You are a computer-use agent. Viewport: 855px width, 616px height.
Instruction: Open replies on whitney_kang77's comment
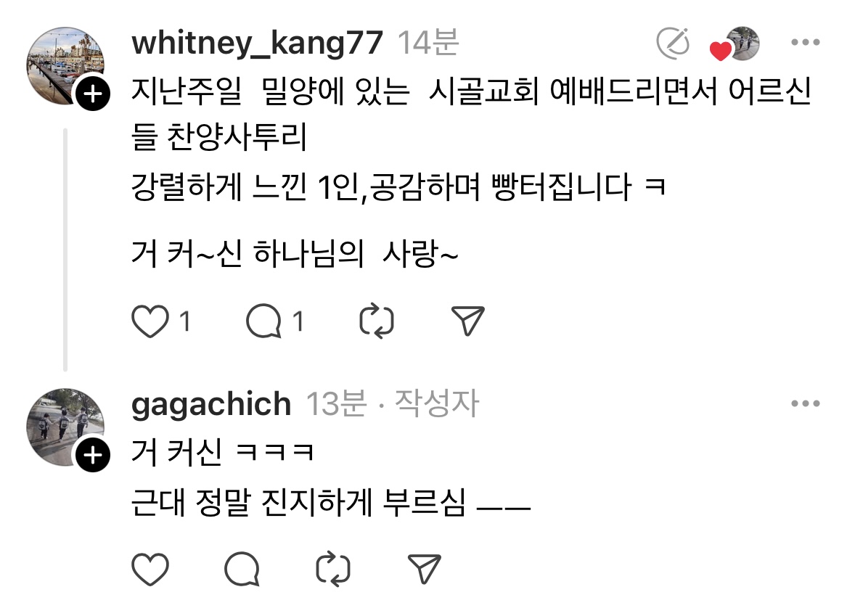[x=264, y=321]
